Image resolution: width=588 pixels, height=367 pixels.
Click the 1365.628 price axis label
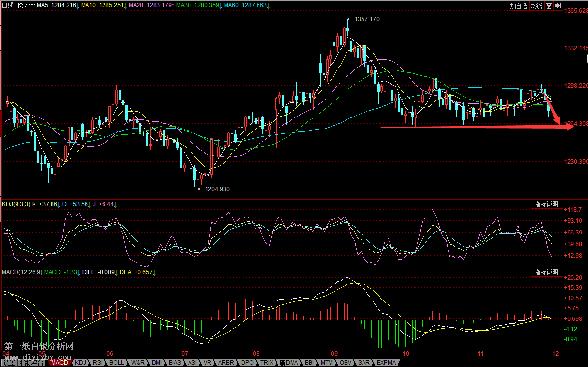click(577, 11)
